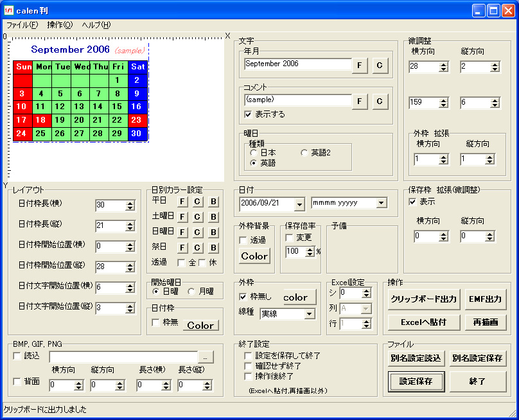Click C button in the 平日 row
Screen dimensions: 519x420
197,202
